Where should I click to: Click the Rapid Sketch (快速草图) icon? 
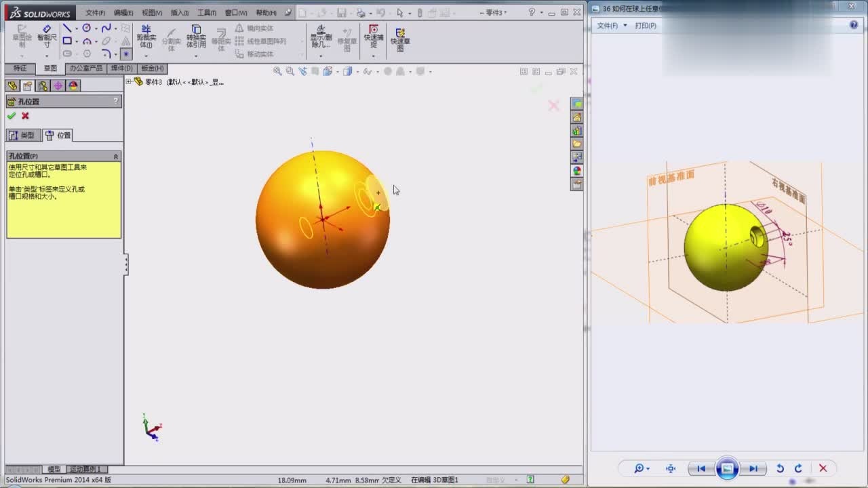point(400,39)
